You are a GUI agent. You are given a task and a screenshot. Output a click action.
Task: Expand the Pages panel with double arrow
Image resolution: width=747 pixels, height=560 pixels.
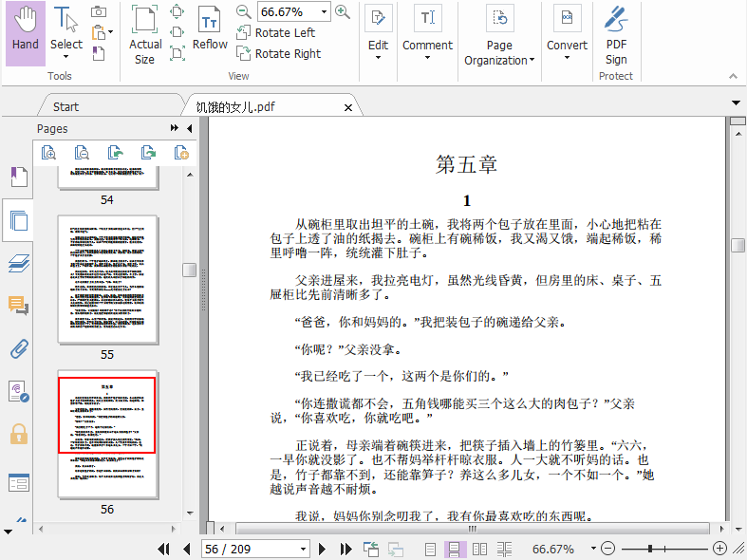175,128
